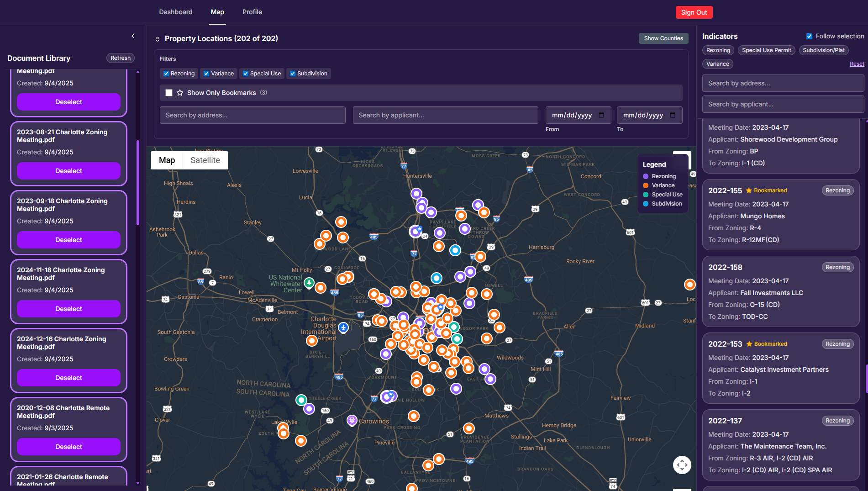This screenshot has width=868, height=491.
Task: Click the bookmark star on the 2022-155 card
Action: (x=749, y=190)
